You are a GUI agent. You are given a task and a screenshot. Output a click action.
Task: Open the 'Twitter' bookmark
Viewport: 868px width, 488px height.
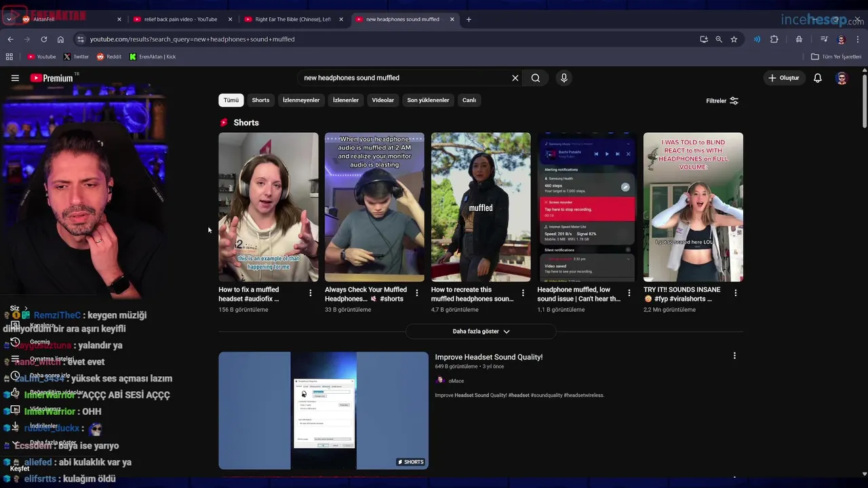coord(76,57)
